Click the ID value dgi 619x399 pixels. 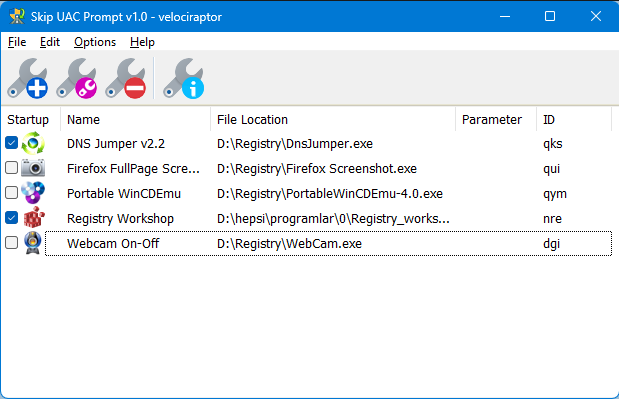tap(551, 244)
